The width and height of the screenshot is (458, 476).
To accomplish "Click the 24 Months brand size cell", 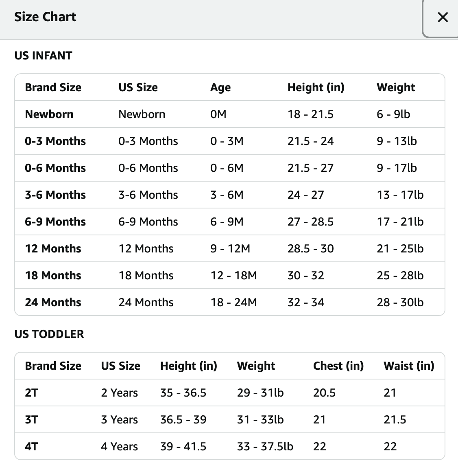I will (x=53, y=302).
